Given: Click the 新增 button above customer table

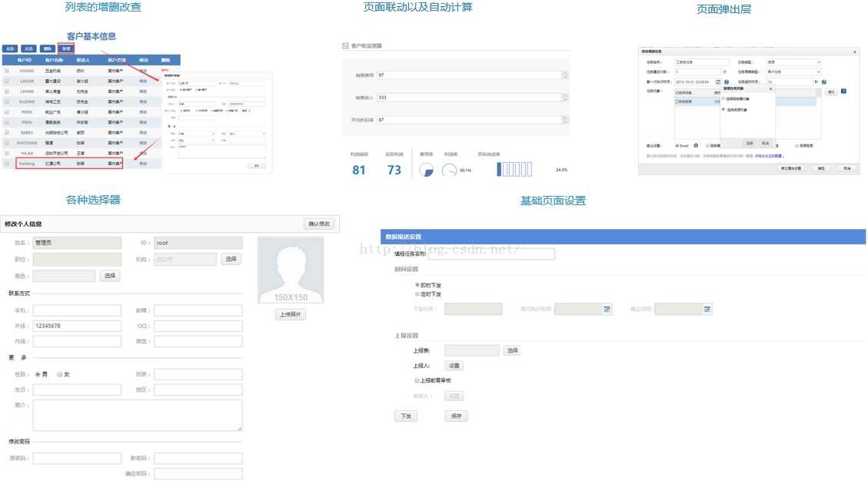Looking at the screenshot, I should (x=66, y=48).
